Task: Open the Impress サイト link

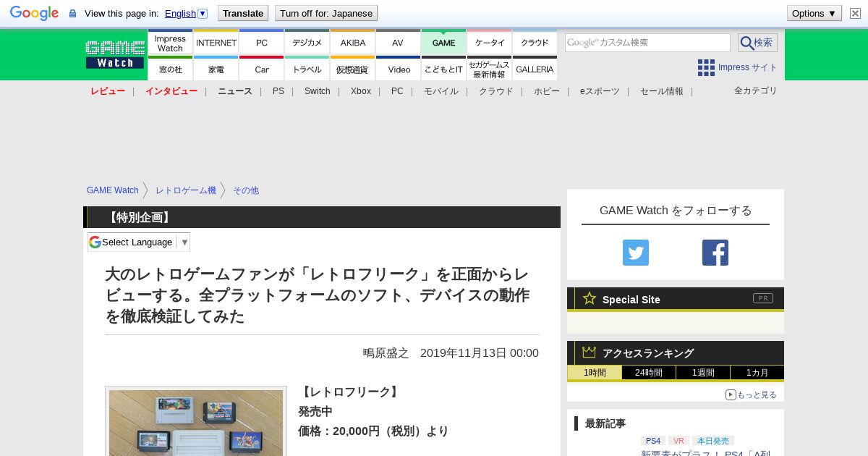Action: (x=747, y=67)
